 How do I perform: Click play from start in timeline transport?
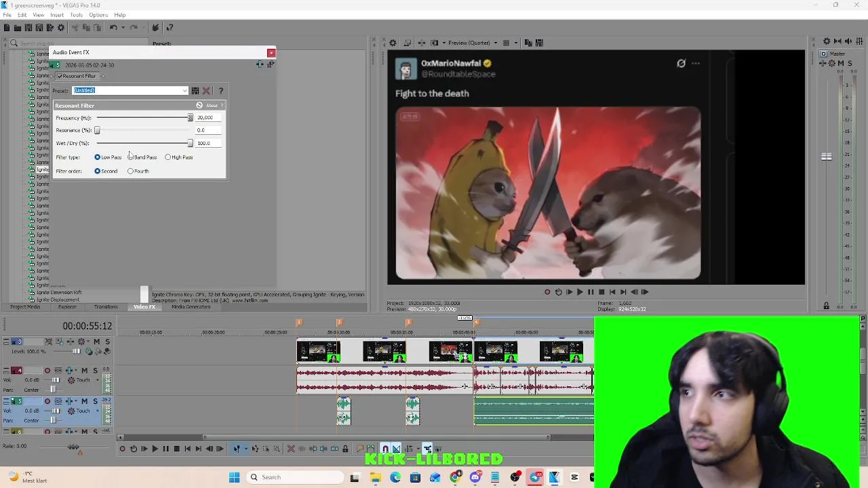coord(144,449)
